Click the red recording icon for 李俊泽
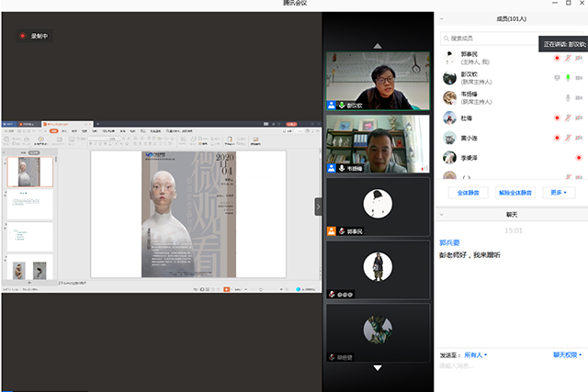The height and width of the screenshot is (392, 588). (578, 159)
